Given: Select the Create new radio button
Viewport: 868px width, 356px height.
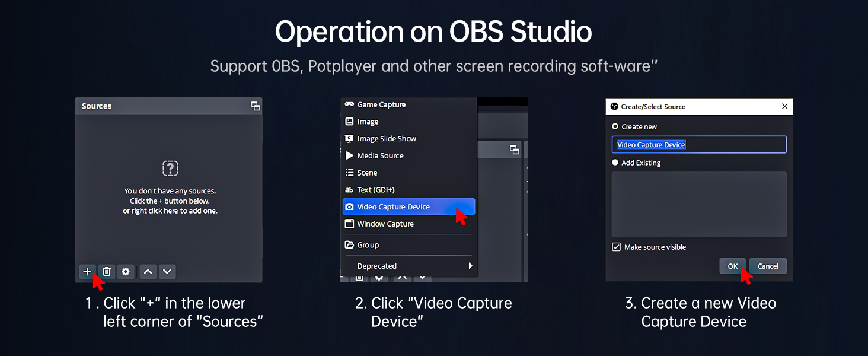Looking at the screenshot, I should (615, 126).
